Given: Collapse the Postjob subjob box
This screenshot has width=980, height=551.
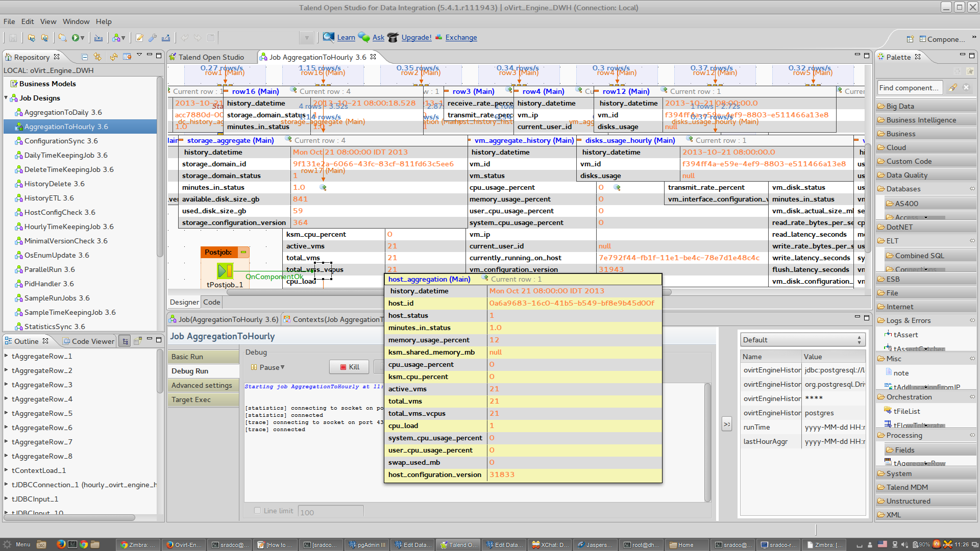Looking at the screenshot, I should pyautogui.click(x=243, y=252).
